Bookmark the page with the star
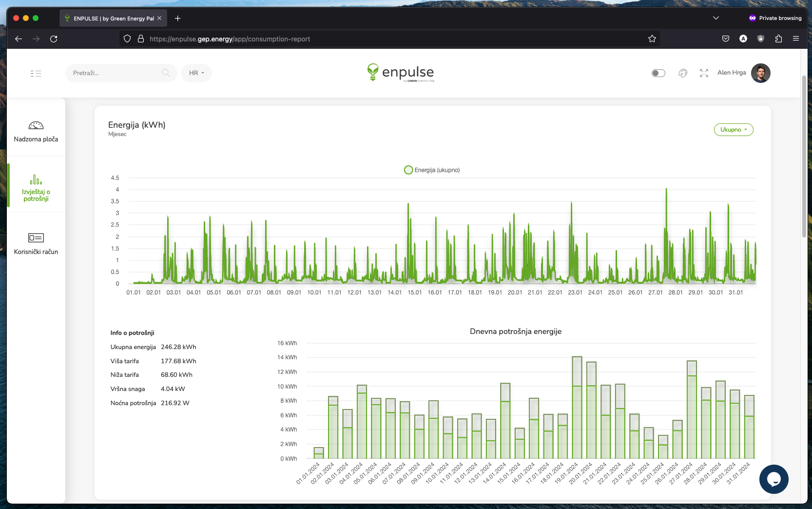The image size is (812, 509). point(652,39)
